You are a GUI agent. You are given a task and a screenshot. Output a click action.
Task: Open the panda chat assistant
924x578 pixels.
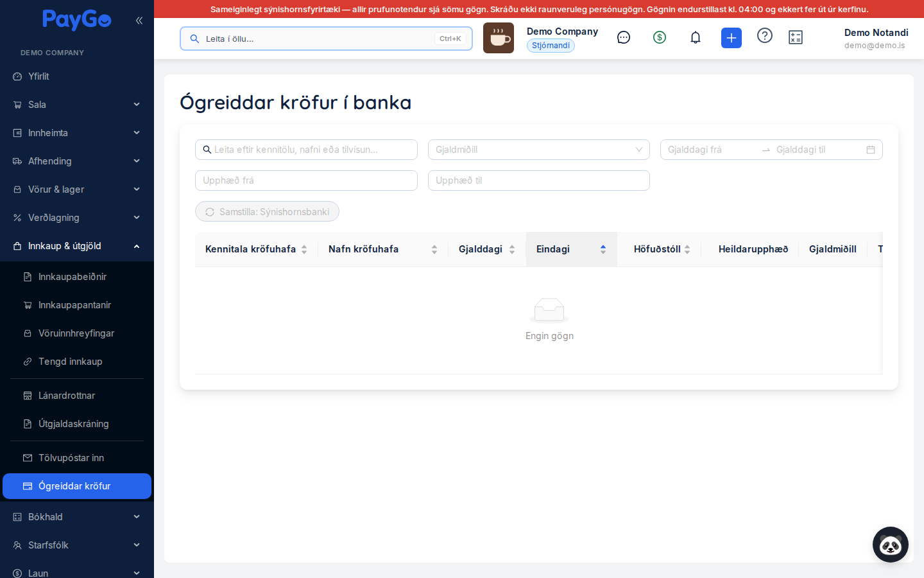pos(891,545)
